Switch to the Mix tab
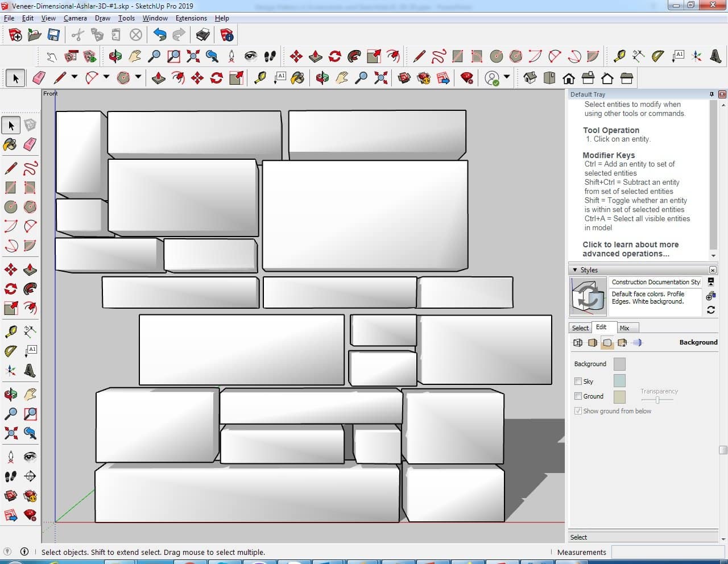This screenshot has width=728, height=564. [624, 328]
